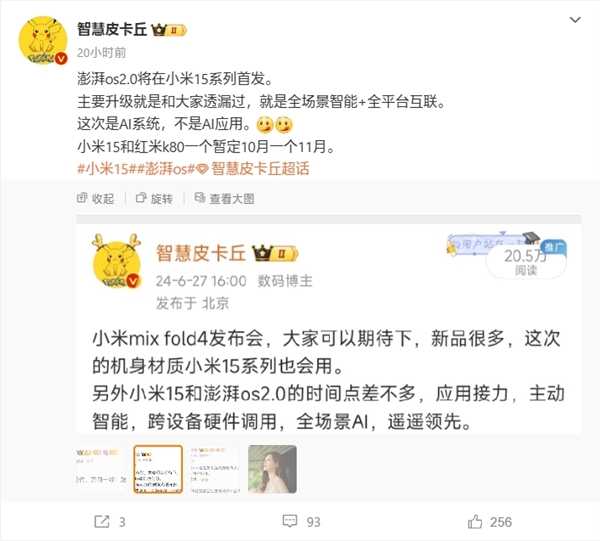Click the antlered Pikachu avatar in embedded post
This screenshot has height=541, width=600.
click(116, 261)
